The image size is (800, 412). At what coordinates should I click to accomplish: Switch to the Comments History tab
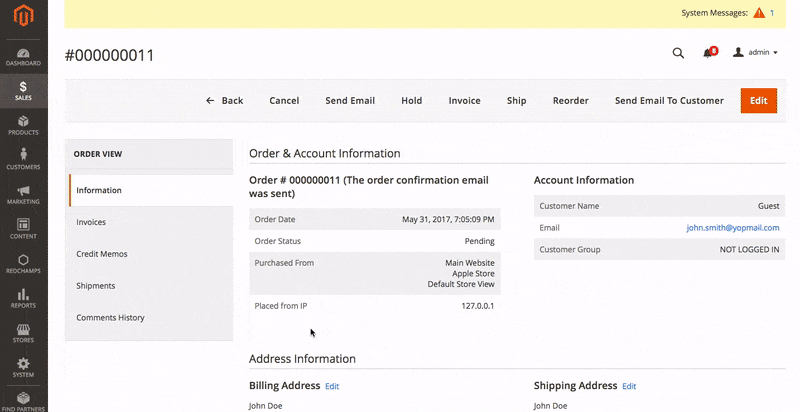(x=151, y=317)
